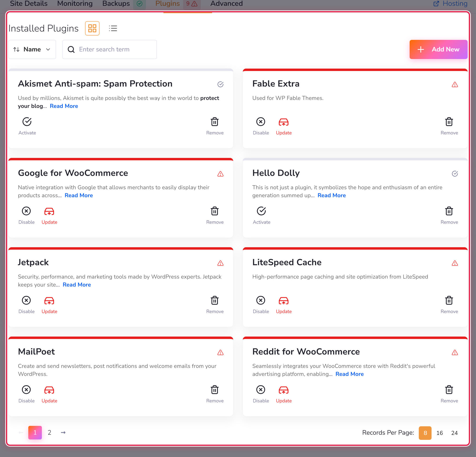The image size is (476, 457).
Task: Click the Fable Extra warning triangle icon
Action: click(x=455, y=85)
